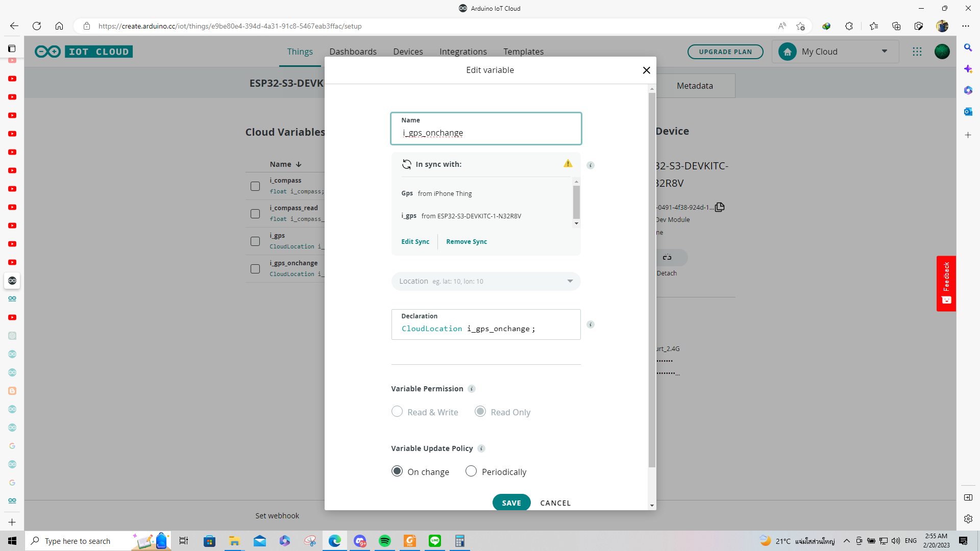Screen dimensions: 980x551
Task: Select the Periodically update policy
Action: 471,471
